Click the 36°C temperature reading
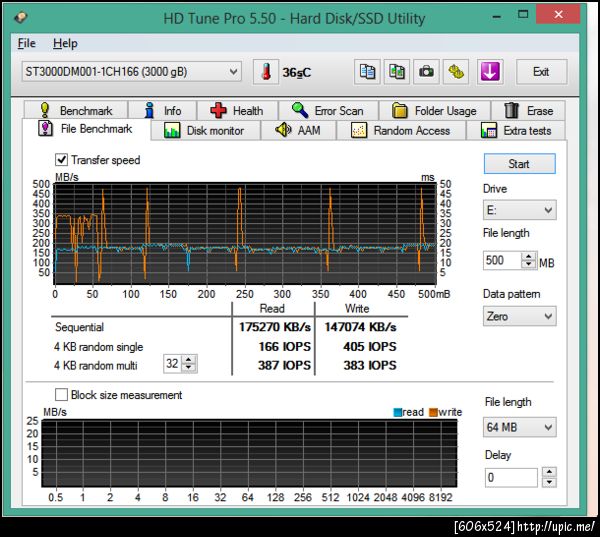Viewport: 600px width, 537px height. click(297, 72)
